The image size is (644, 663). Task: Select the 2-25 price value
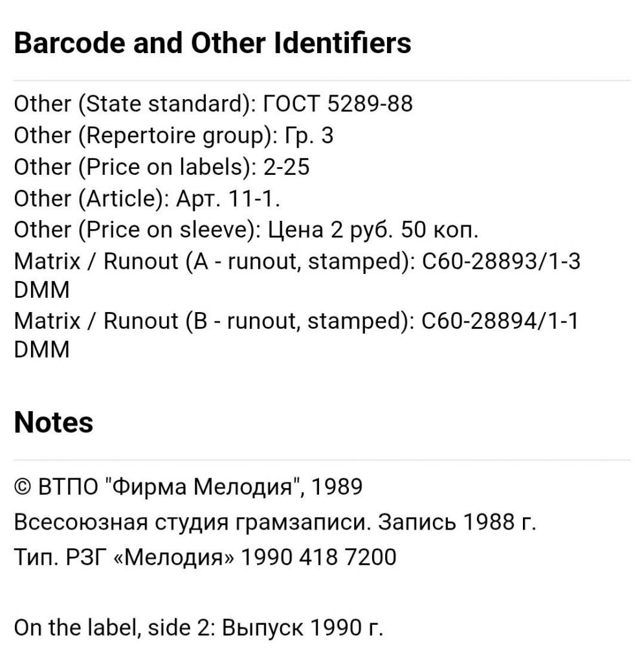coord(286,167)
